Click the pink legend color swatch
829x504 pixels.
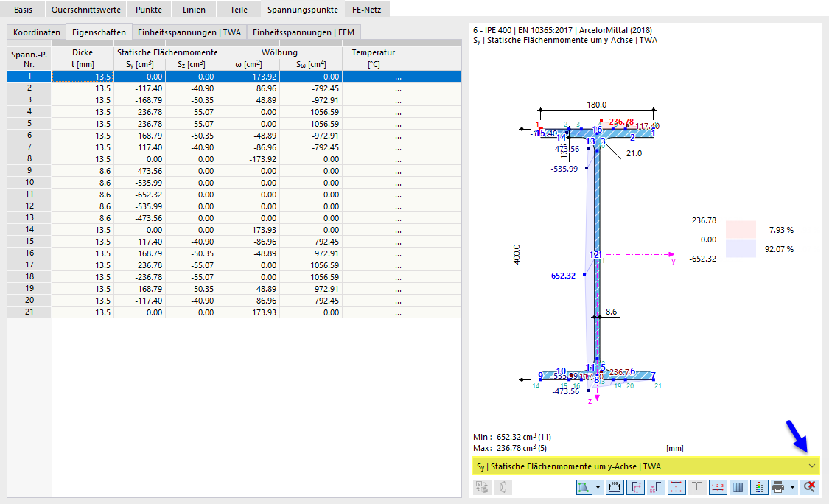(x=740, y=229)
